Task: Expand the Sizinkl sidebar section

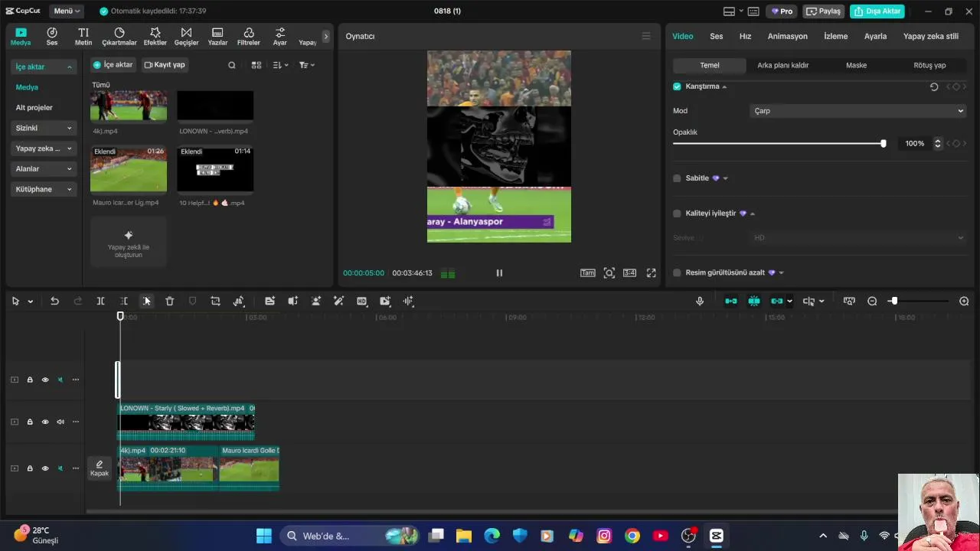Action: (43, 128)
